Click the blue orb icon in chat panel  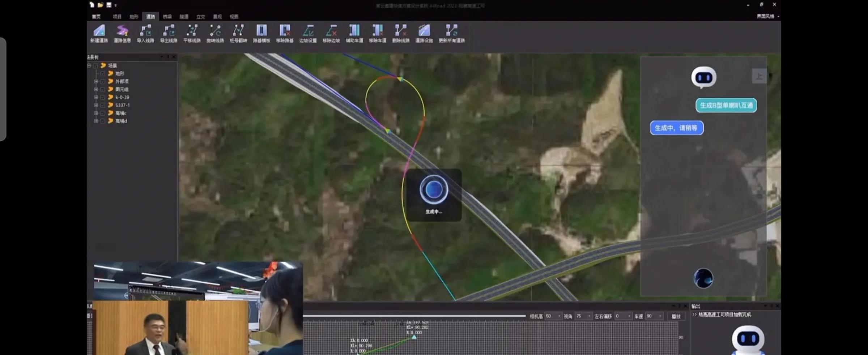pos(703,278)
